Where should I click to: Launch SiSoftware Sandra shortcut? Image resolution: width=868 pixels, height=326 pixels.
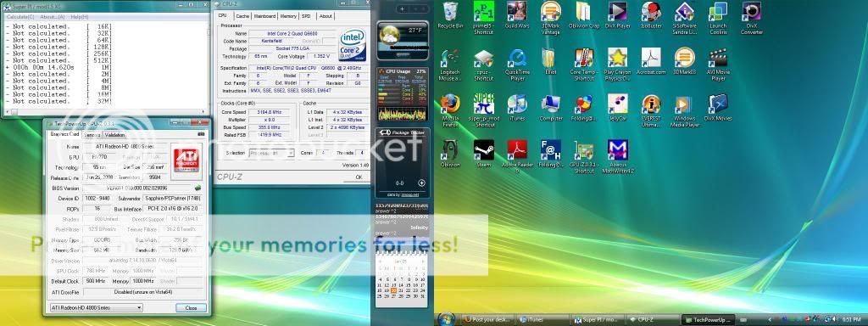pos(684,19)
